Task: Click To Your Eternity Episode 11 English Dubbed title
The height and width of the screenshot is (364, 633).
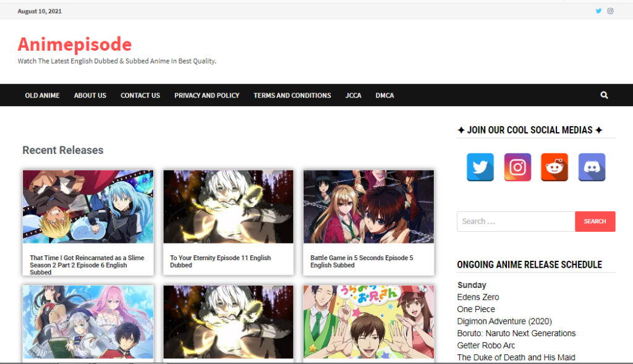Action: click(x=221, y=261)
